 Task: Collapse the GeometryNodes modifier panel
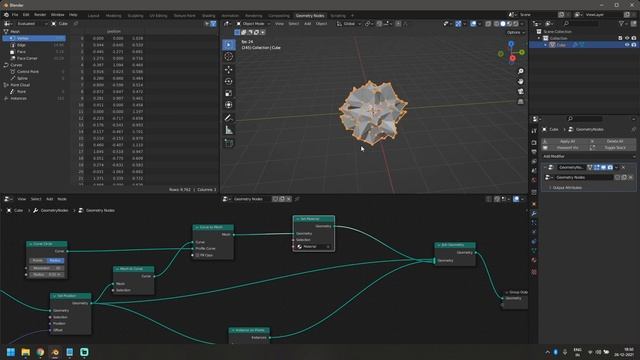545,167
